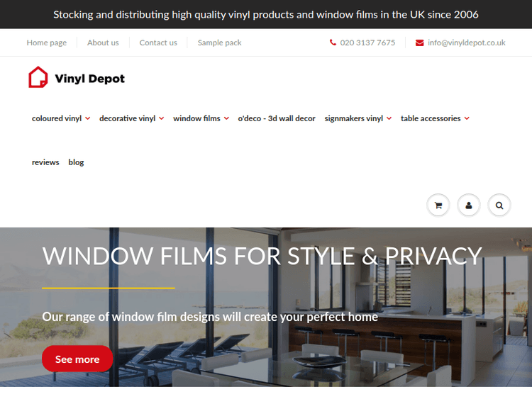
Task: Open the search magnifier icon
Action: pos(499,206)
